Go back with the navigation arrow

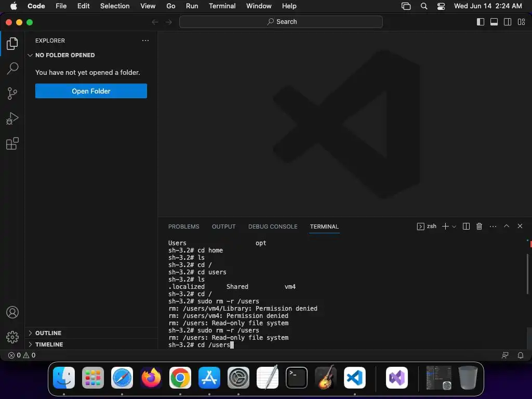[155, 22]
